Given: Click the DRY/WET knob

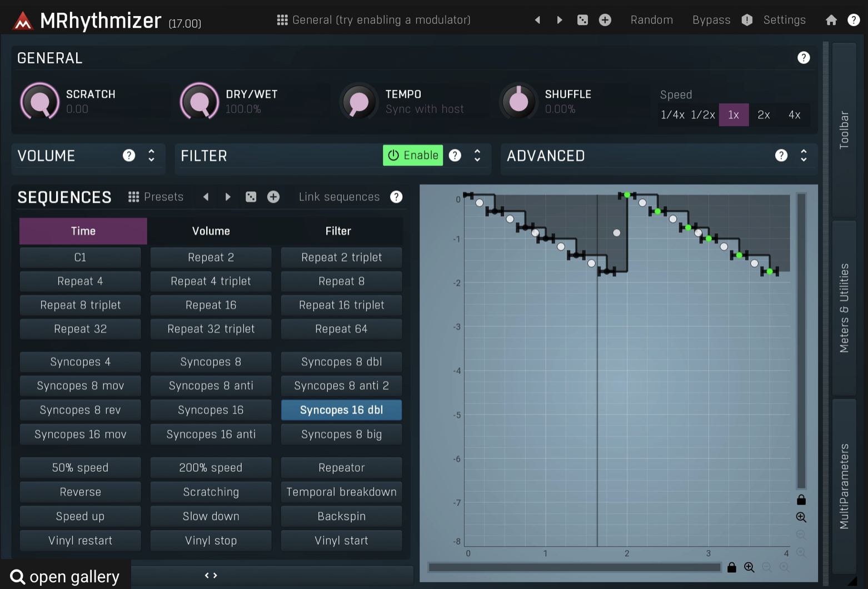Looking at the screenshot, I should 199,101.
